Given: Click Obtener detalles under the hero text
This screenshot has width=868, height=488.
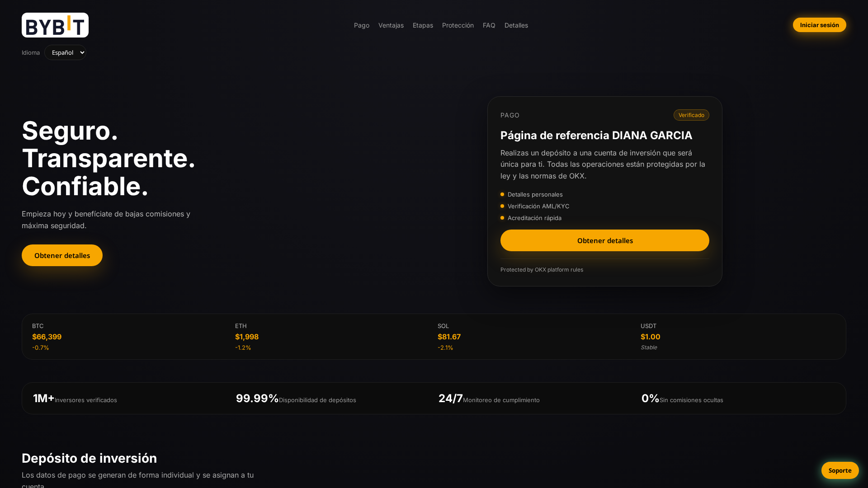Looking at the screenshot, I should click(x=62, y=255).
